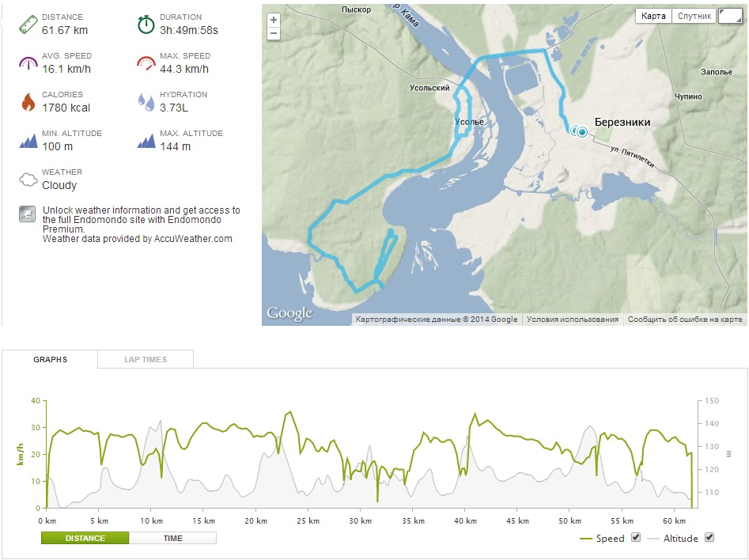Screen dimensions: 749x560
Task: Open the Условия использования link
Action: click(x=573, y=320)
